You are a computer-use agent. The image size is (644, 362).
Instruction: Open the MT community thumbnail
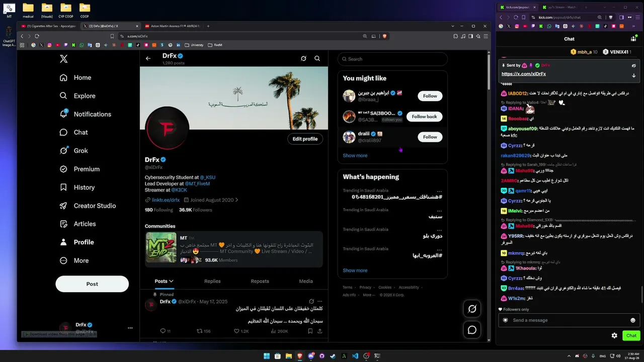tap(161, 247)
